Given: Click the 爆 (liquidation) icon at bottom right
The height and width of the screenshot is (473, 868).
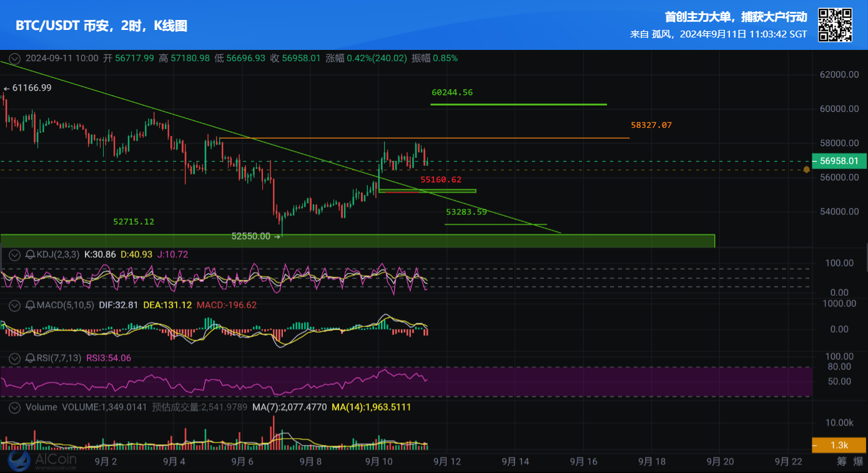Looking at the screenshot, I should (857, 462).
